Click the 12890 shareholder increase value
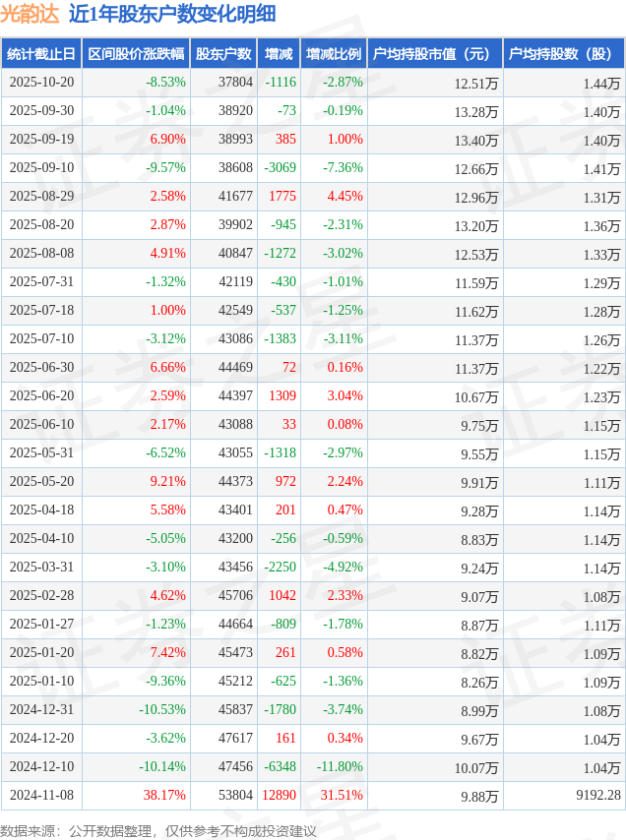The width and height of the screenshot is (626, 840). click(279, 795)
